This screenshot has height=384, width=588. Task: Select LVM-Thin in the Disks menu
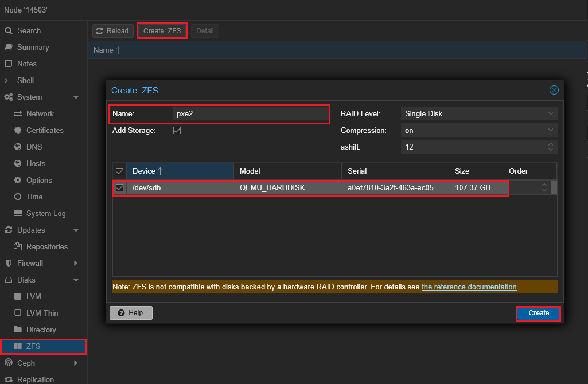tap(42, 314)
